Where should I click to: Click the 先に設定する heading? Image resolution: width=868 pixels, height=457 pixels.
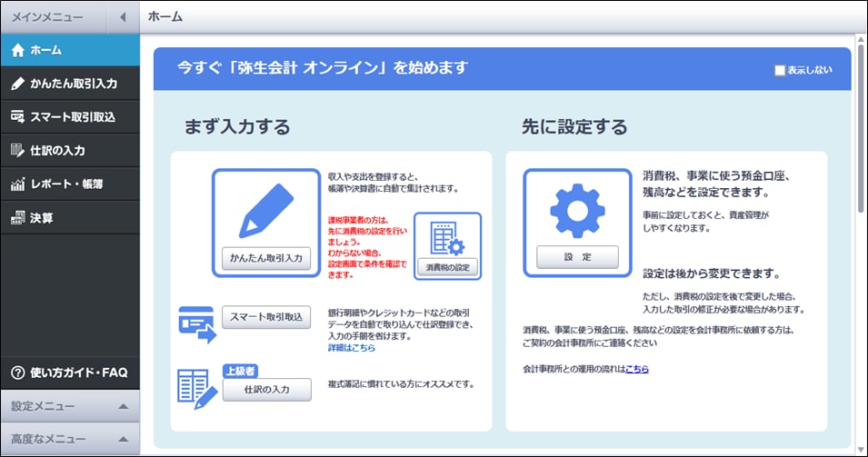tap(574, 126)
